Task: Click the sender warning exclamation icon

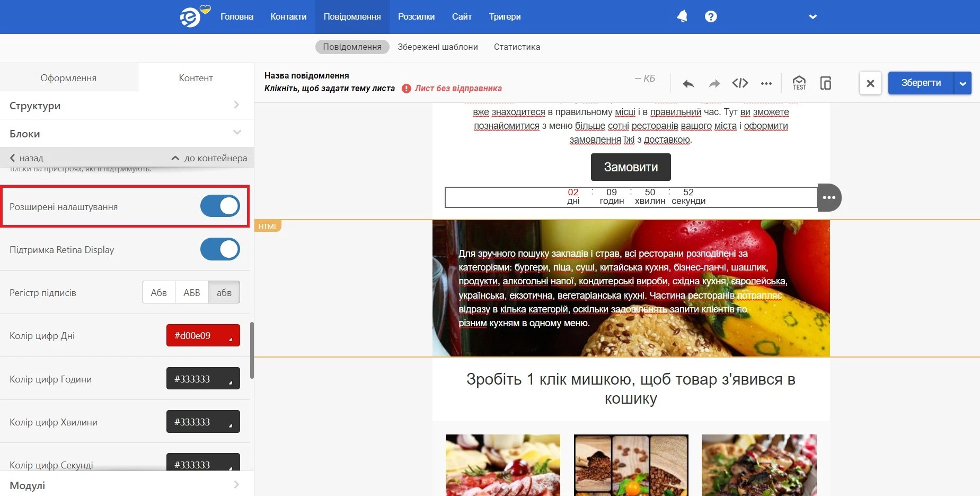Action: (407, 89)
